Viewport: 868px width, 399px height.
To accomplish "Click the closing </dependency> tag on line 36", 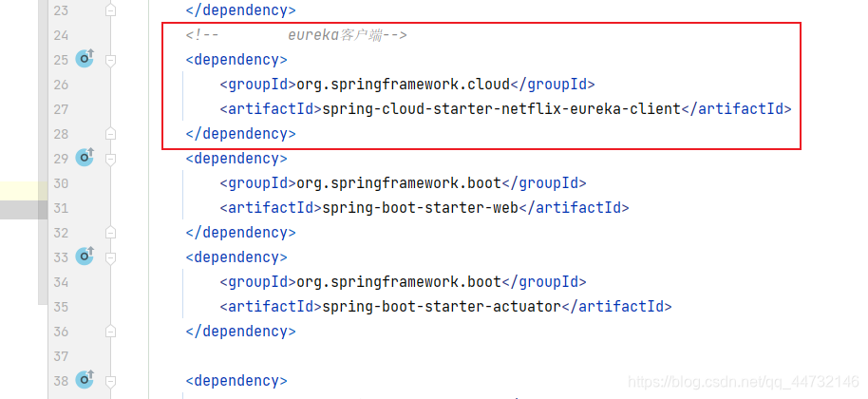I will [x=241, y=332].
